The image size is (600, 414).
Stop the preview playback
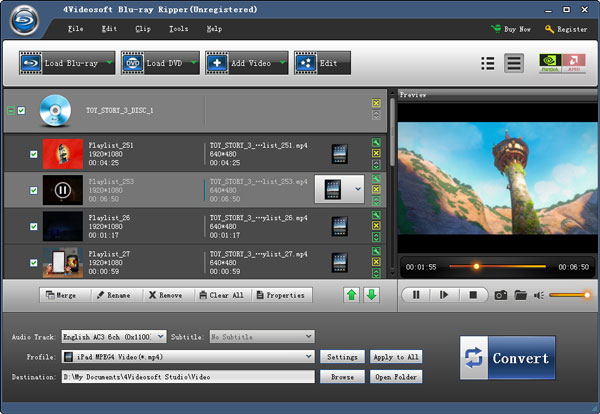473,295
